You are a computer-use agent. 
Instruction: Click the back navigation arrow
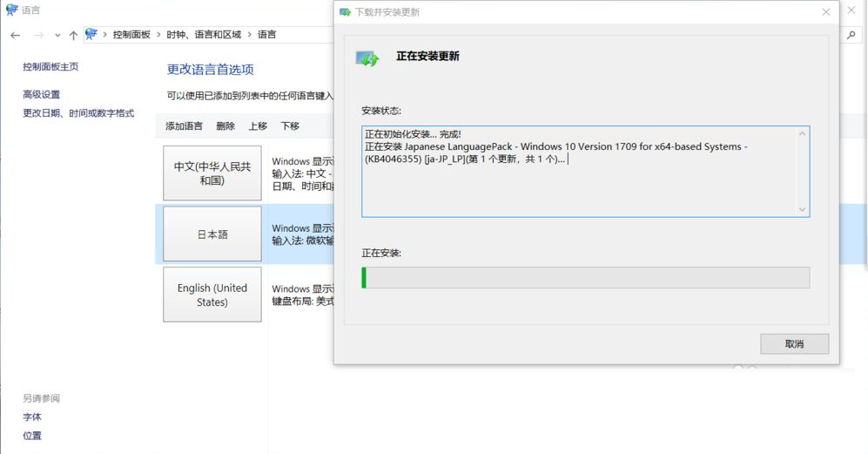point(15,35)
